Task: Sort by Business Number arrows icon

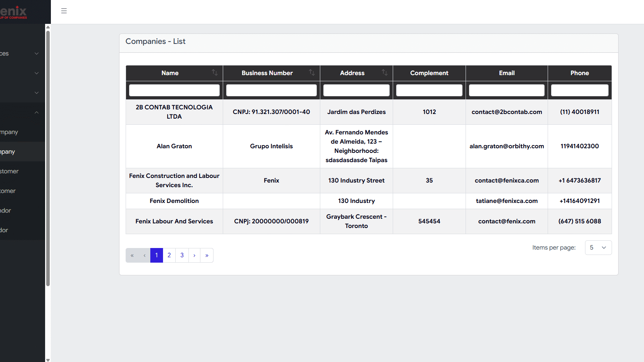Action: point(312,72)
